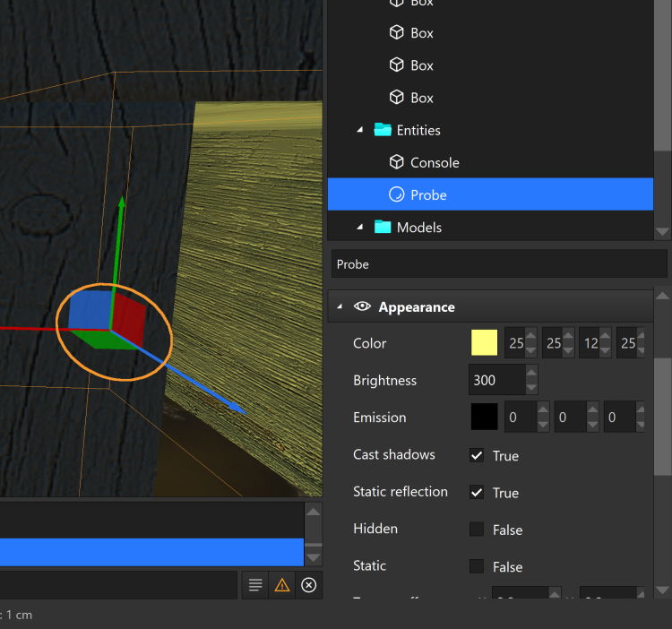This screenshot has height=629, width=672.
Task: Disable the Static reflection checkbox
Action: pos(477,492)
